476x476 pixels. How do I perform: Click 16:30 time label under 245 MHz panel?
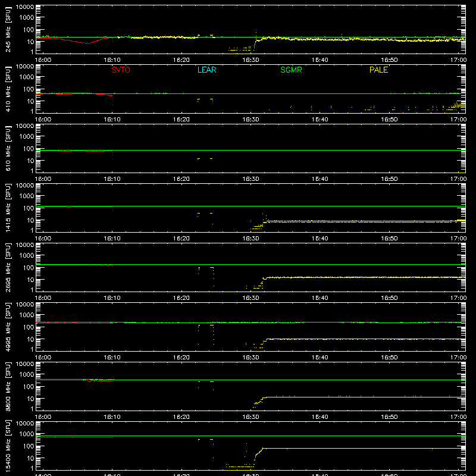click(250, 60)
